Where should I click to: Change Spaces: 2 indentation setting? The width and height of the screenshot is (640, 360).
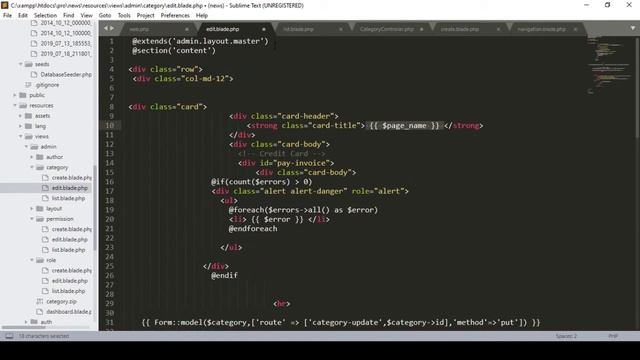566,336
